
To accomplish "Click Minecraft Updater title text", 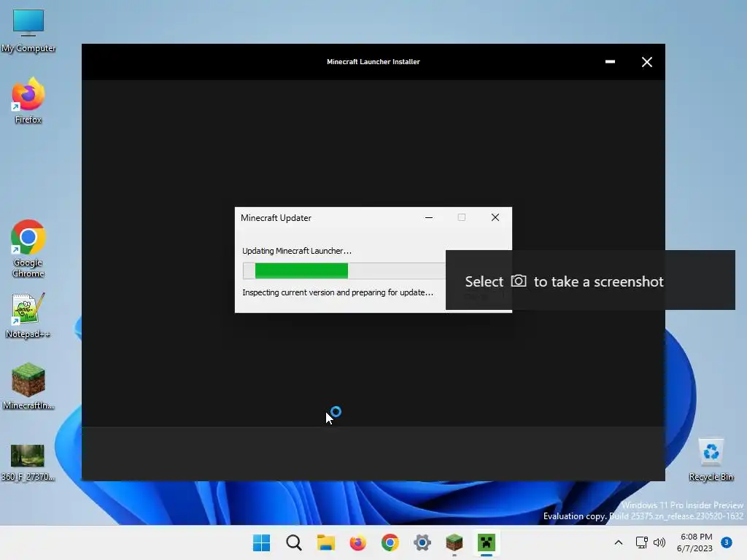I will (276, 218).
